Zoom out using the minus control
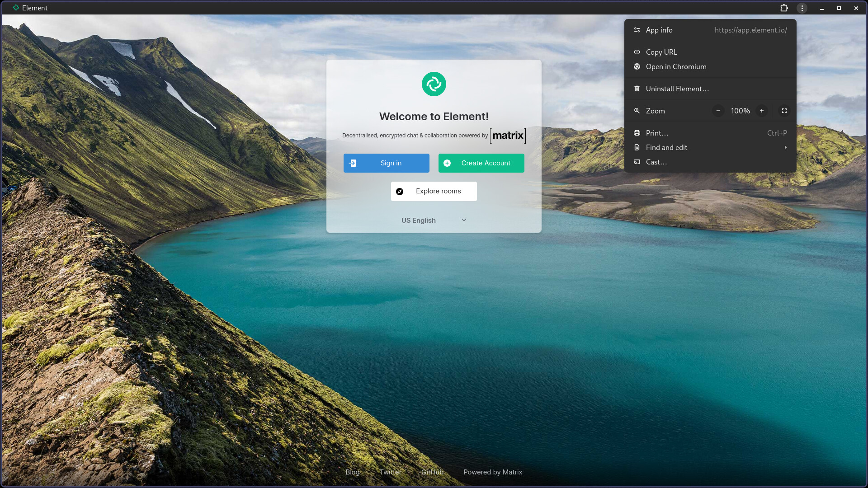868x488 pixels. pos(718,111)
